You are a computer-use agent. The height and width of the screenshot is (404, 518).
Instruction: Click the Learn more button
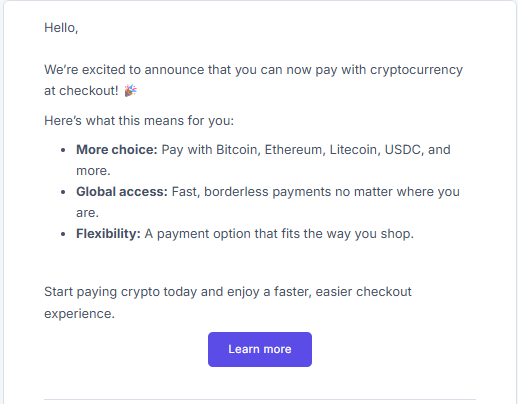click(260, 349)
